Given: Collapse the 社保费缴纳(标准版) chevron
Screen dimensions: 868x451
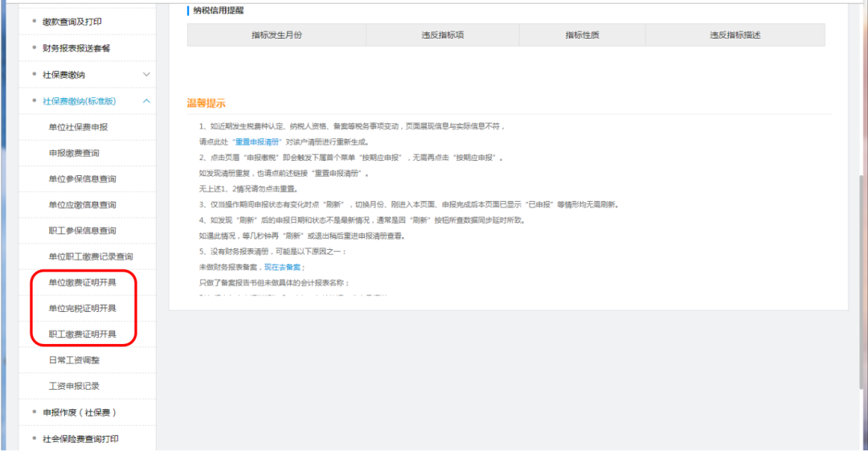Looking at the screenshot, I should point(146,100).
